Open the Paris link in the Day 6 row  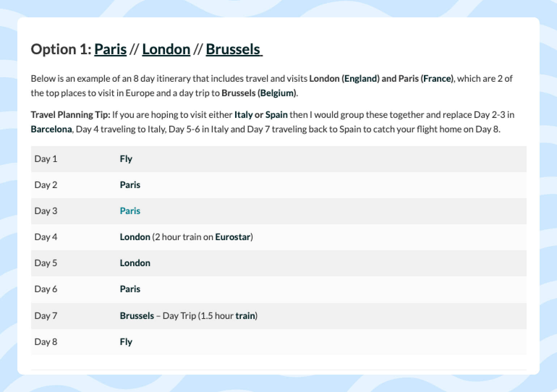(130, 289)
